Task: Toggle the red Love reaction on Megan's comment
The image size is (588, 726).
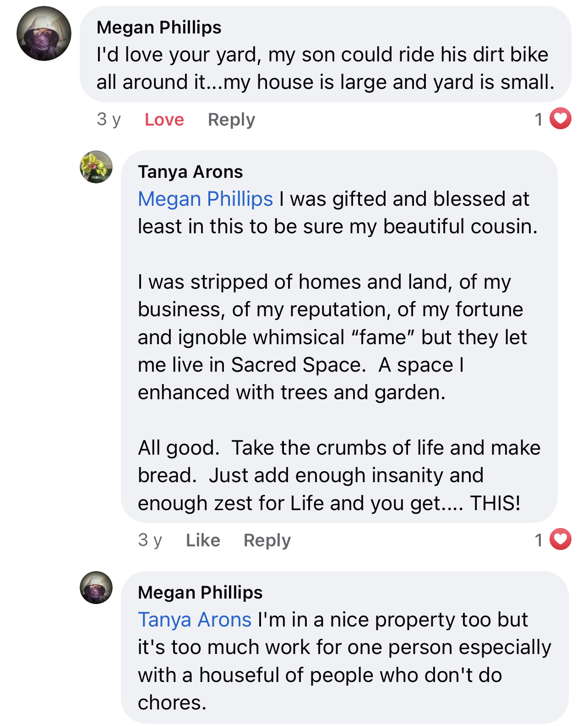Action: click(x=164, y=120)
